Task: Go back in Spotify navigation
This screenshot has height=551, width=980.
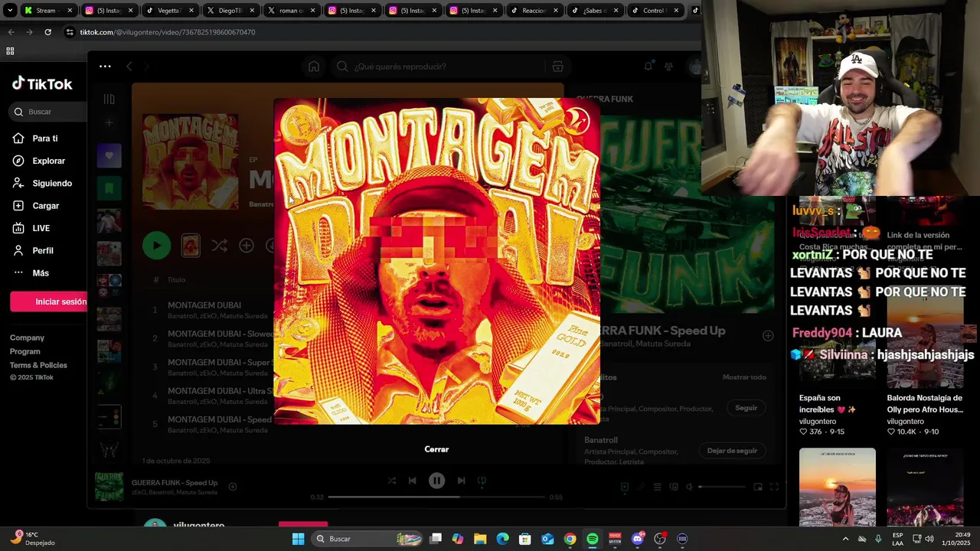Action: 129,67
